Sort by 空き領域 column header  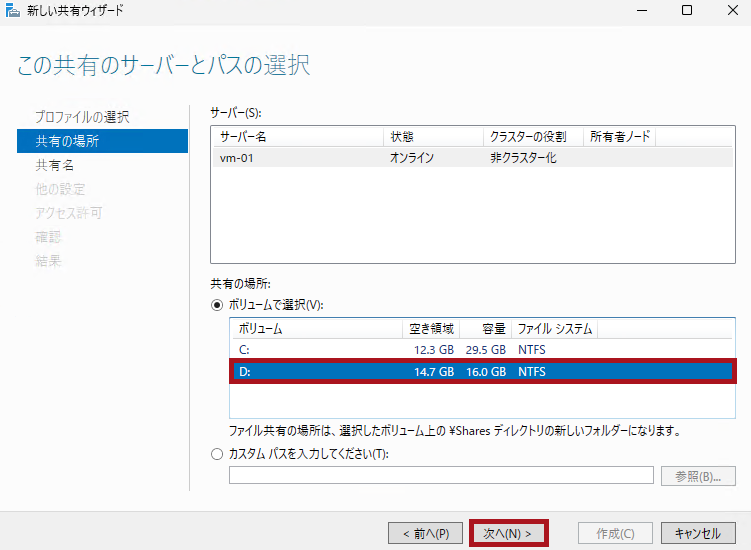coord(431,329)
